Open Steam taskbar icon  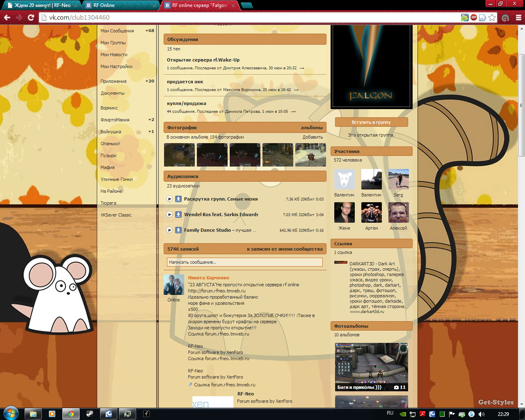90,414
